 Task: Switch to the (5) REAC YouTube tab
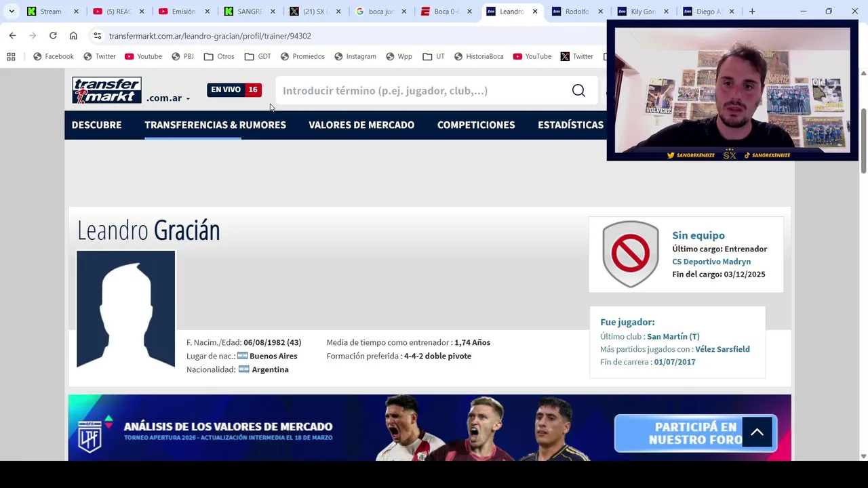pos(117,12)
